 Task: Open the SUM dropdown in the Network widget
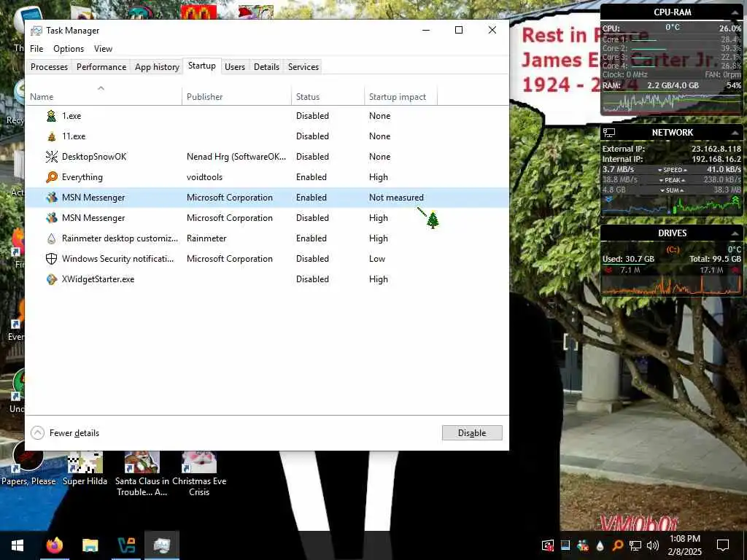pyautogui.click(x=672, y=190)
